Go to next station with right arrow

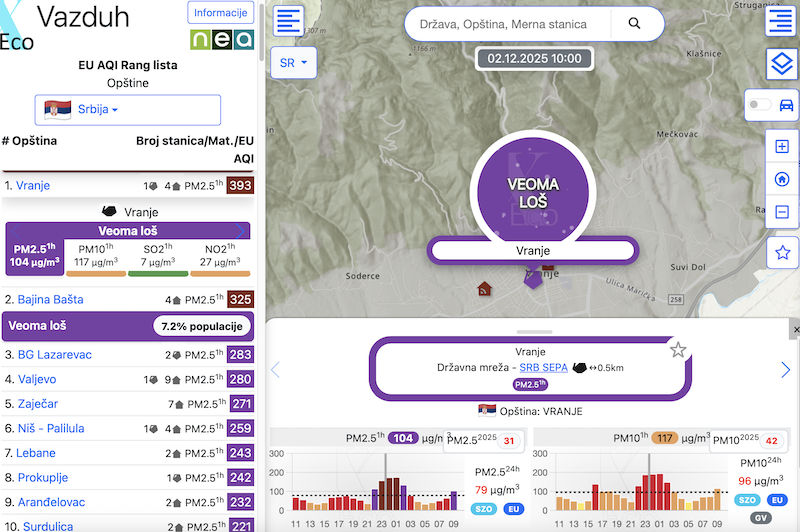coord(785,370)
